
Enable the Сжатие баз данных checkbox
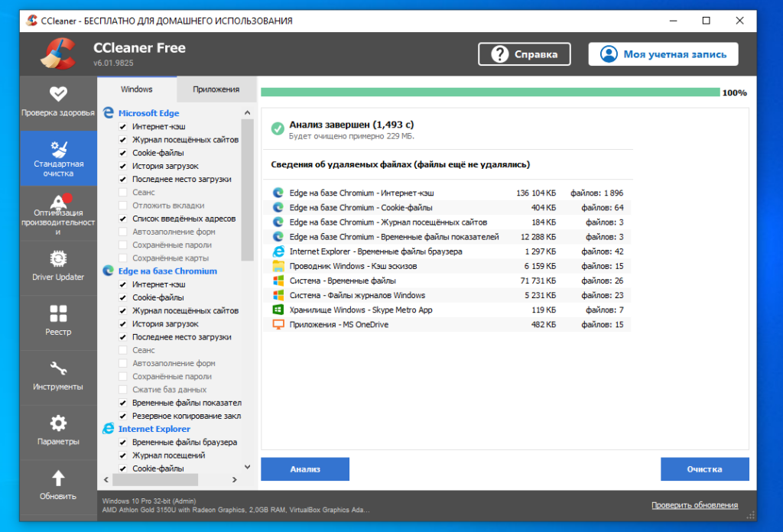pyautogui.click(x=123, y=389)
